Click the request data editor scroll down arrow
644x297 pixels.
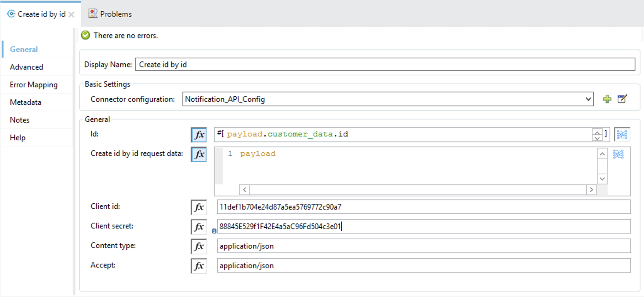602,179
